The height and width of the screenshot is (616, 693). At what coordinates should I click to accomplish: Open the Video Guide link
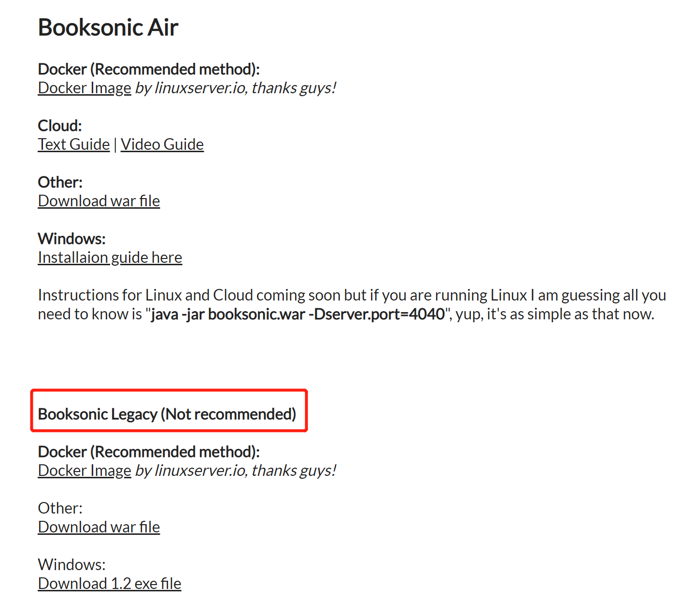(x=162, y=144)
